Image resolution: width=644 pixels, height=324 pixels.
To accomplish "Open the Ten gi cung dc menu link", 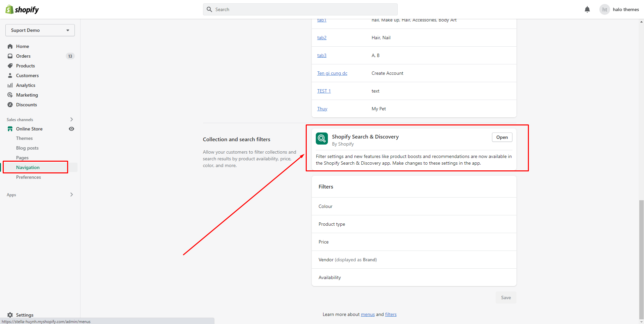I will tap(332, 73).
